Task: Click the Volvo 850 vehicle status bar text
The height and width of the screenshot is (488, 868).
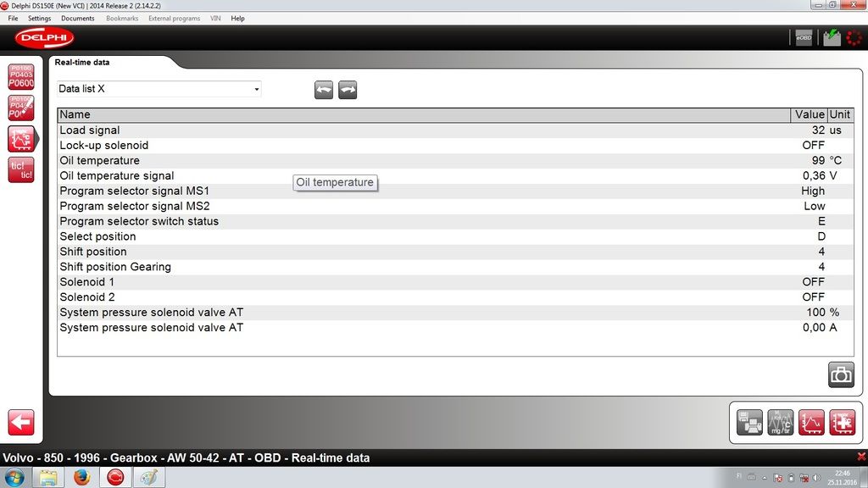Action: [x=186, y=458]
